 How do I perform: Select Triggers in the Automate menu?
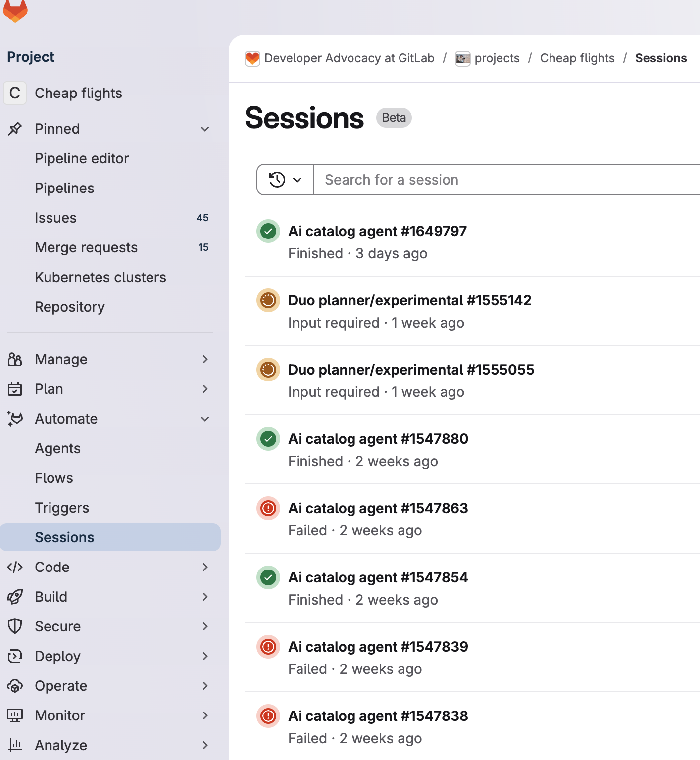click(62, 508)
